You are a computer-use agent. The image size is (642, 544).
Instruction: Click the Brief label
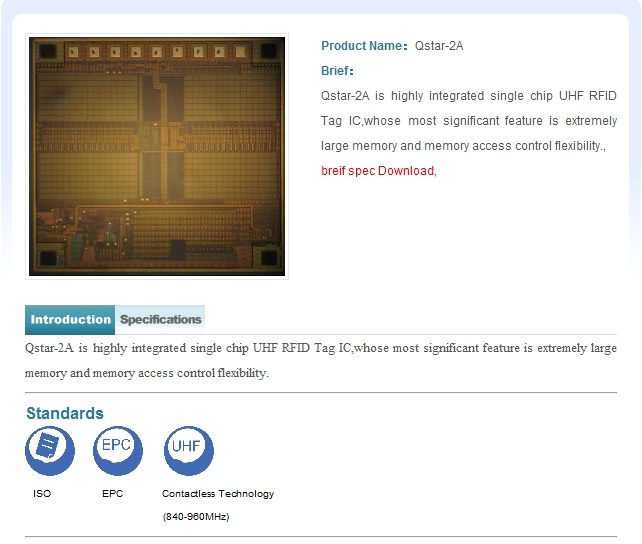pyautogui.click(x=337, y=71)
